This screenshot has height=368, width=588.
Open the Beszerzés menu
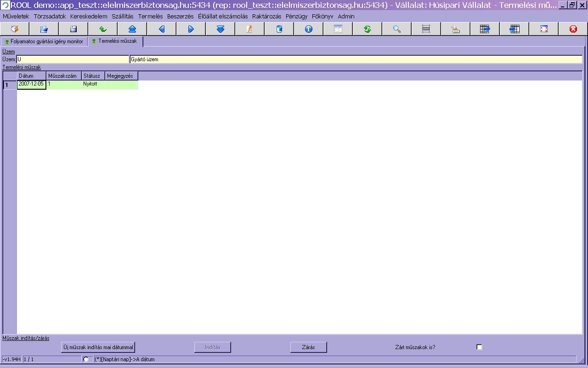pyautogui.click(x=181, y=16)
